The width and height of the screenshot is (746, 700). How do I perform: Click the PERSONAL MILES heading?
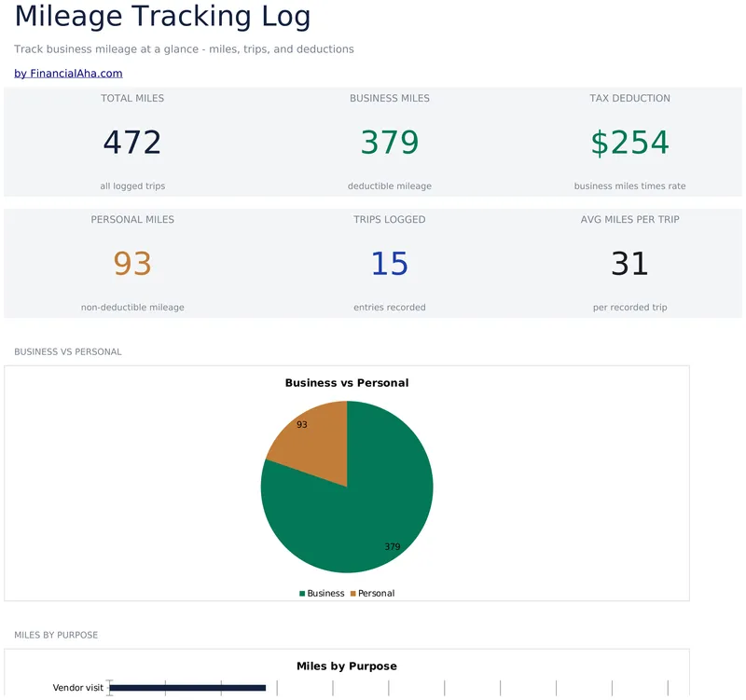tap(132, 219)
